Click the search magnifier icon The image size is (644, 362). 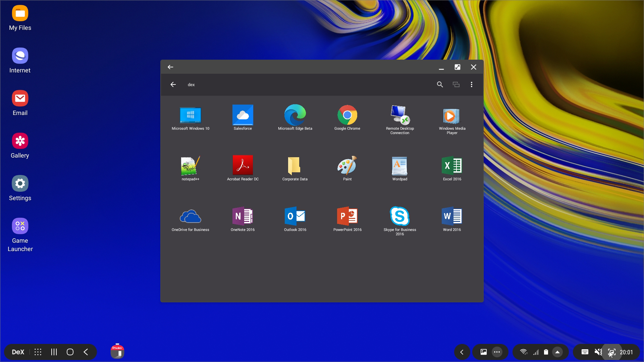pyautogui.click(x=440, y=84)
